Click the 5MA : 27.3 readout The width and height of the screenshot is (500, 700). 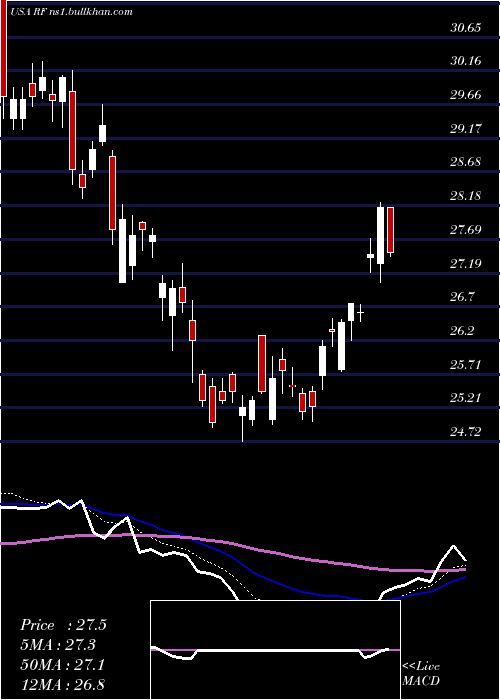click(x=58, y=645)
